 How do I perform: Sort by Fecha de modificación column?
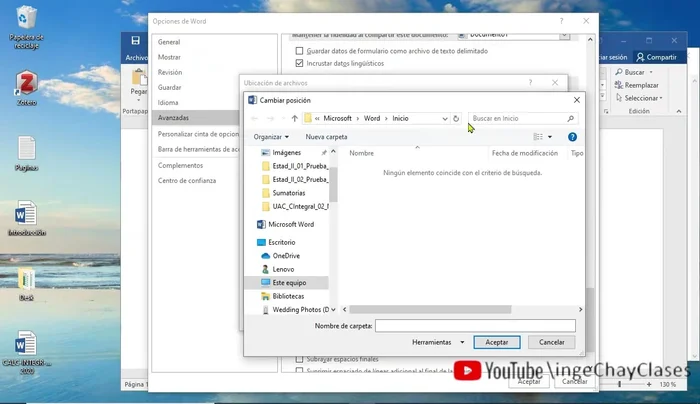[x=525, y=153]
